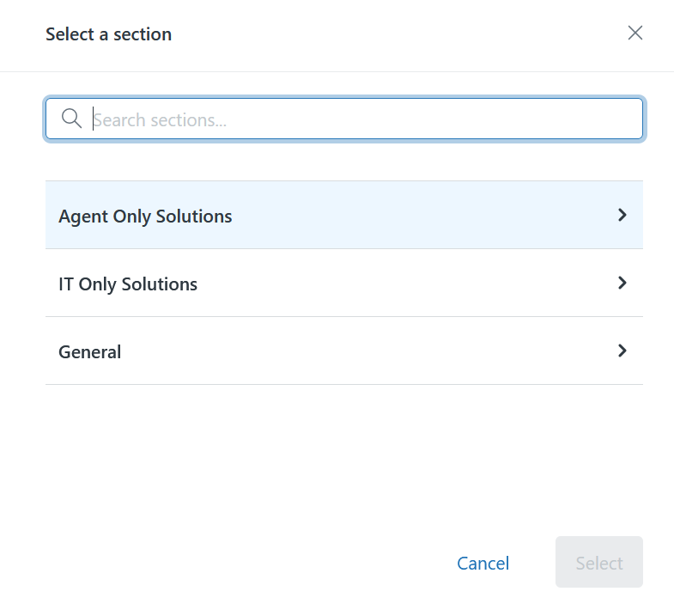The height and width of the screenshot is (616, 674).
Task: Click the greyed-out Select button
Action: click(599, 562)
